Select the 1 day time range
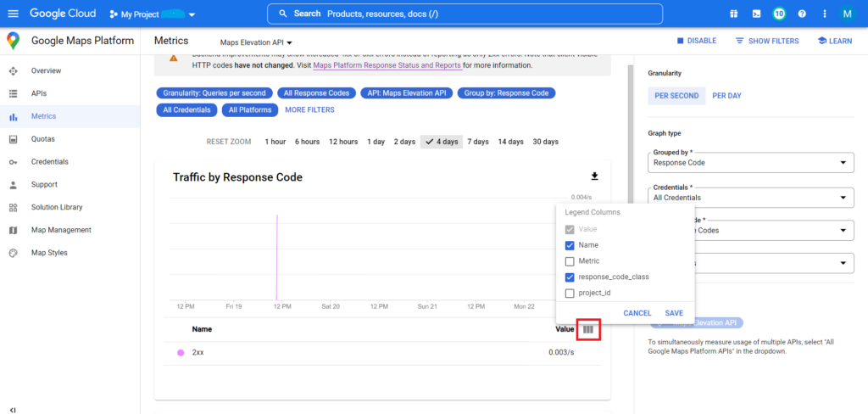Image resolution: width=868 pixels, height=414 pixels. click(376, 142)
